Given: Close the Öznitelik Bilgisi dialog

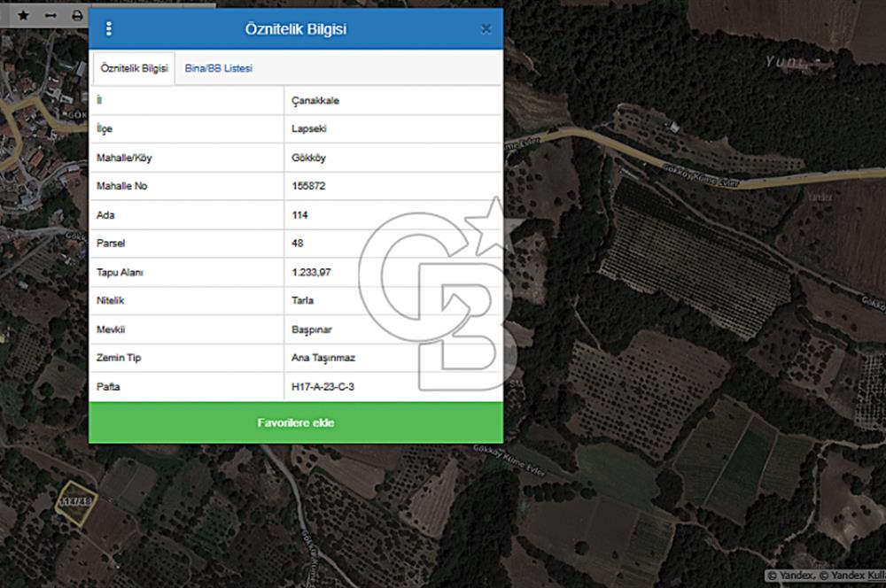Looking at the screenshot, I should [486, 29].
